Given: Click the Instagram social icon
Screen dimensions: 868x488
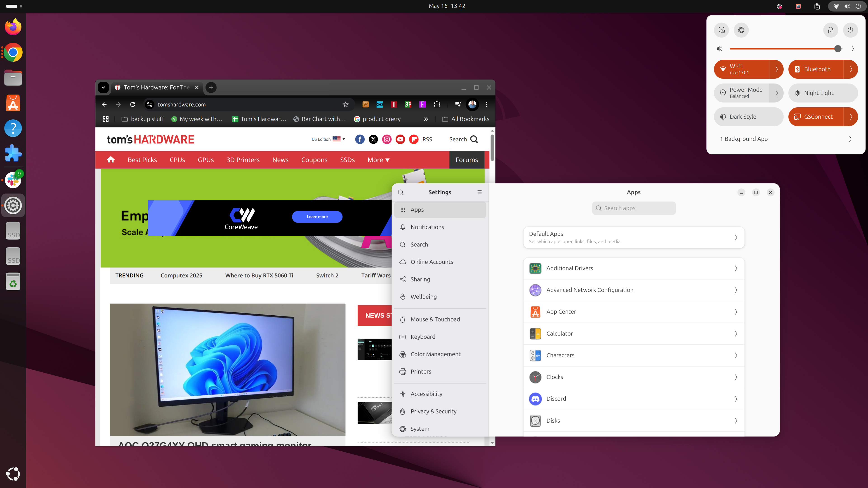Looking at the screenshot, I should [387, 139].
